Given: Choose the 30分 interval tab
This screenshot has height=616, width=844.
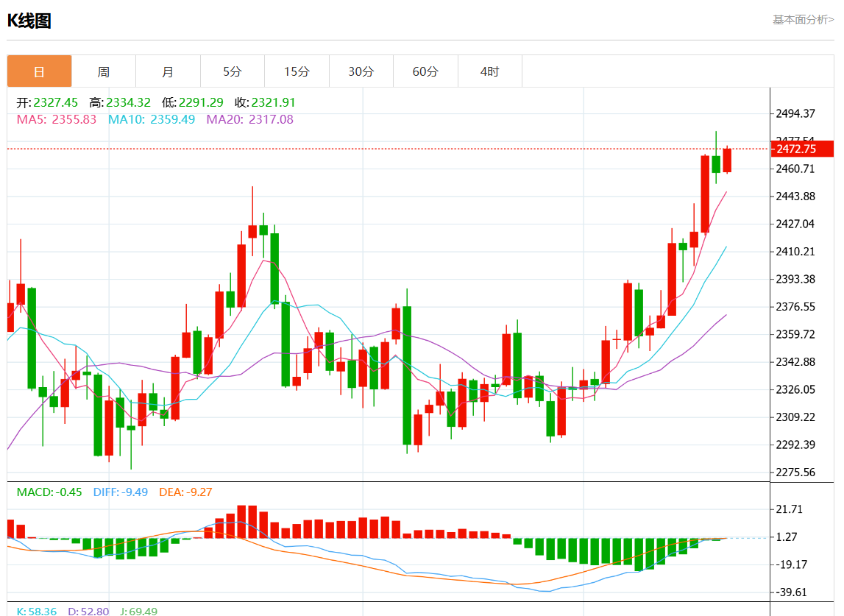Looking at the screenshot, I should [361, 71].
